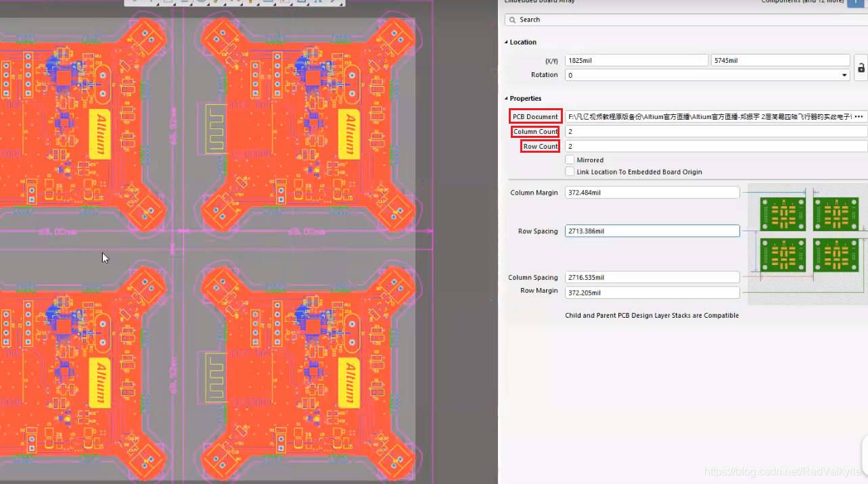Click the PCB Document path field
Image resolution: width=868 pixels, height=484 pixels.
(x=708, y=116)
